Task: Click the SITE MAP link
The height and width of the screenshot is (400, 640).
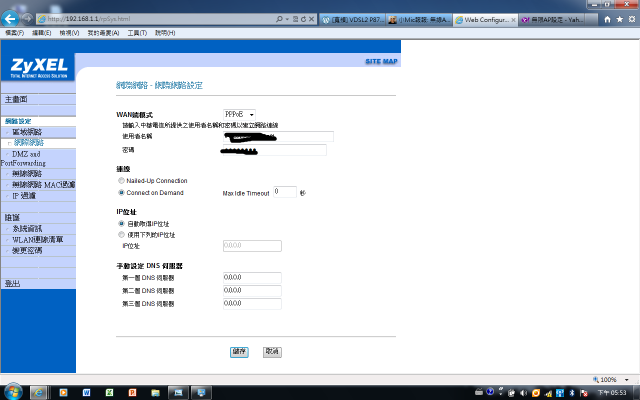Action: click(381, 61)
